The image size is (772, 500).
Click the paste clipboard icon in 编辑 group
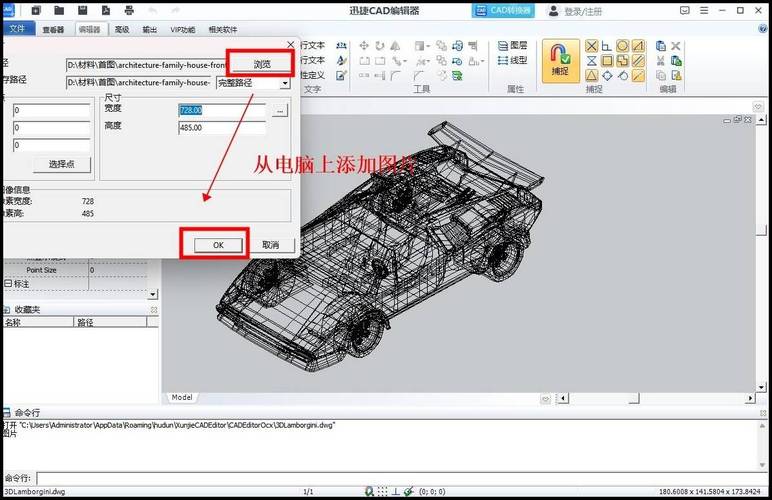[x=676, y=61]
